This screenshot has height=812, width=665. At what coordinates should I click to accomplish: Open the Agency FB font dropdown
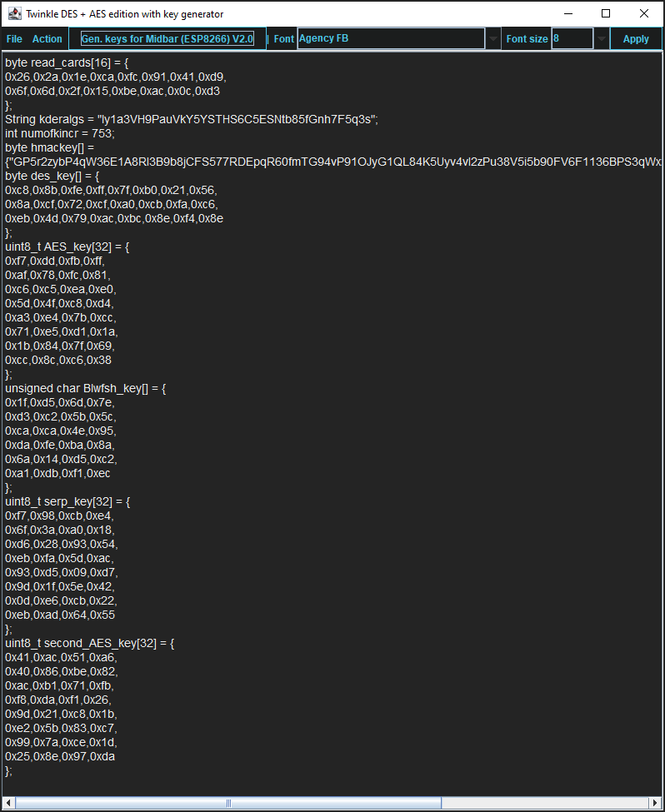pos(493,37)
